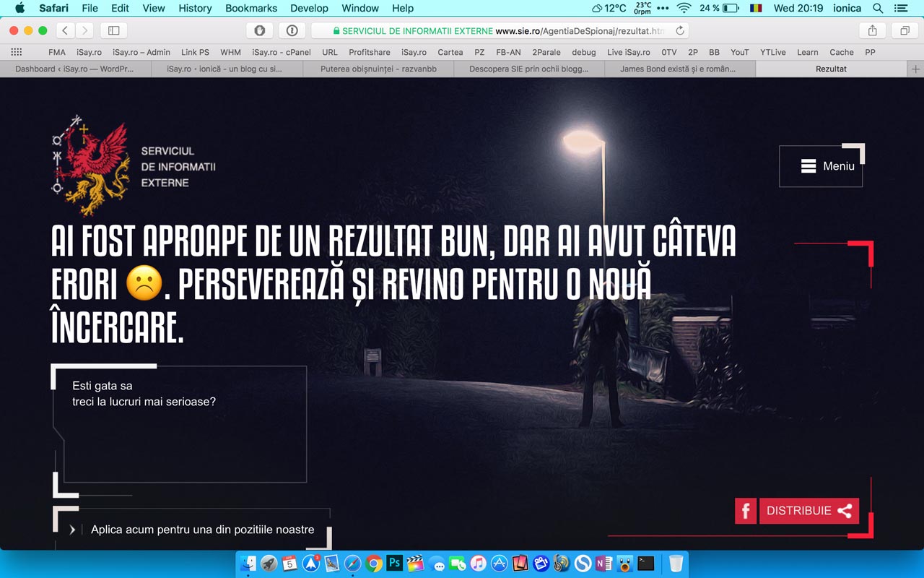
Task: Open the battery status menu
Action: (719, 8)
